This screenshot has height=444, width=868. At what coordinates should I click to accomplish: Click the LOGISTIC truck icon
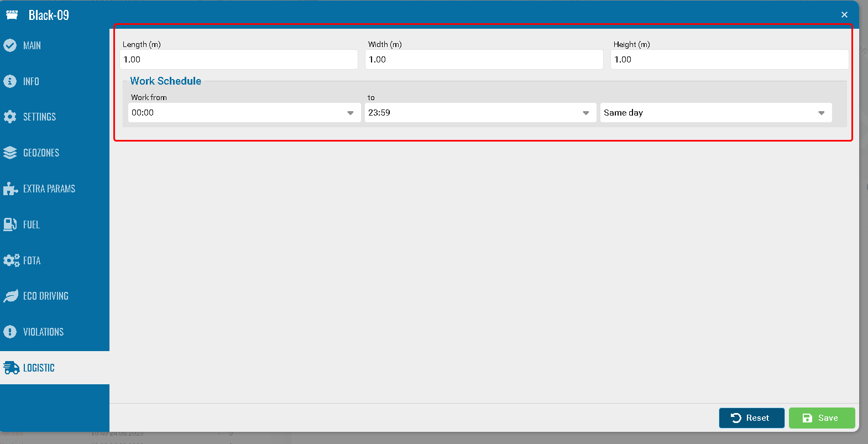[x=11, y=368]
